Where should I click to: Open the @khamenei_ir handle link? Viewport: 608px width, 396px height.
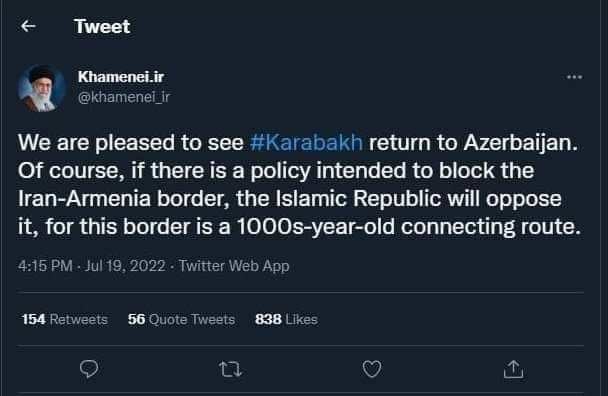[124, 97]
